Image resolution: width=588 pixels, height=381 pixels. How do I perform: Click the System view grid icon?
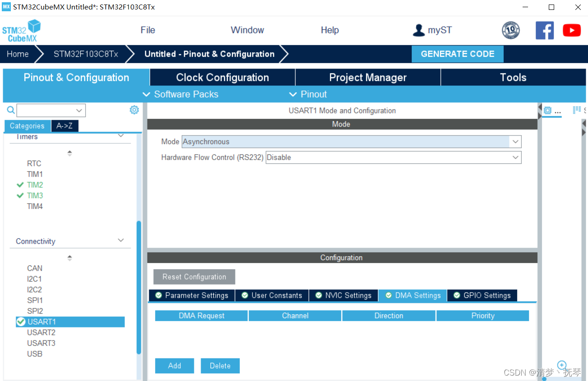[577, 110]
